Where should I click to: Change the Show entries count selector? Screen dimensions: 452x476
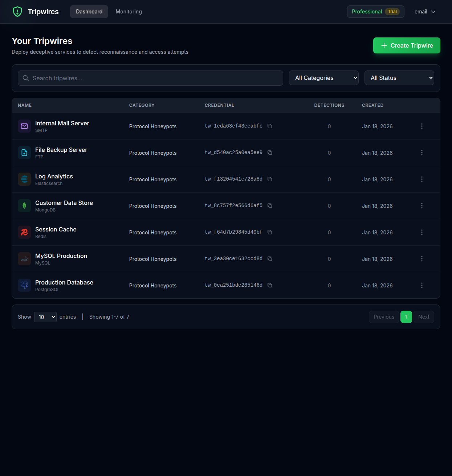pos(45,317)
